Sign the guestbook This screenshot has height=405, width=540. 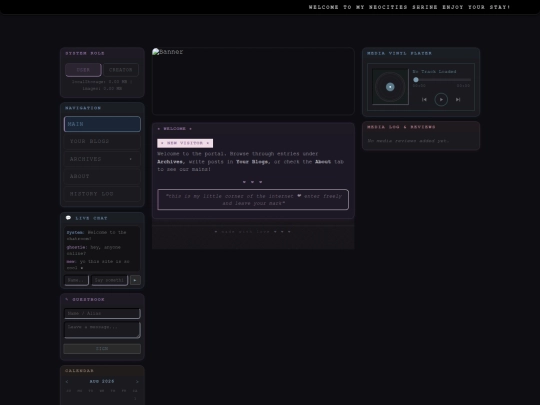pos(102,349)
